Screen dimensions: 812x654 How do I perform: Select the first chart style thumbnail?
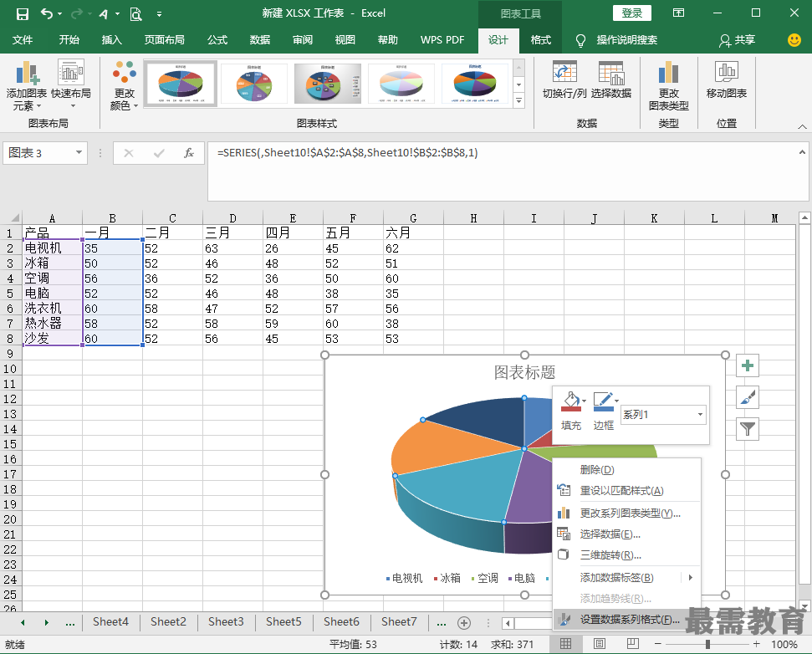(x=181, y=84)
